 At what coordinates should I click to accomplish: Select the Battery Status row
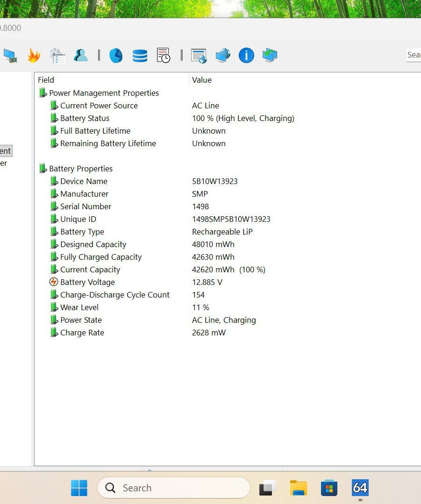[85, 119]
